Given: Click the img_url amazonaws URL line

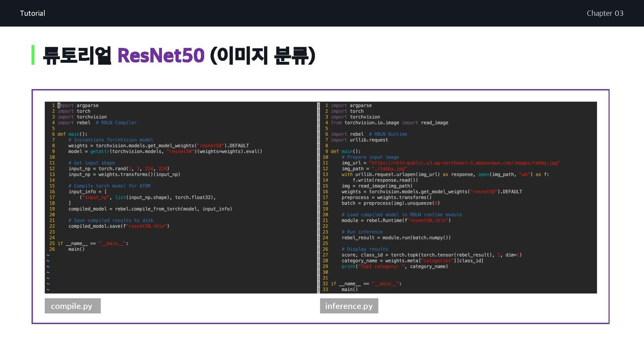Looking at the screenshot, I should (451, 163).
